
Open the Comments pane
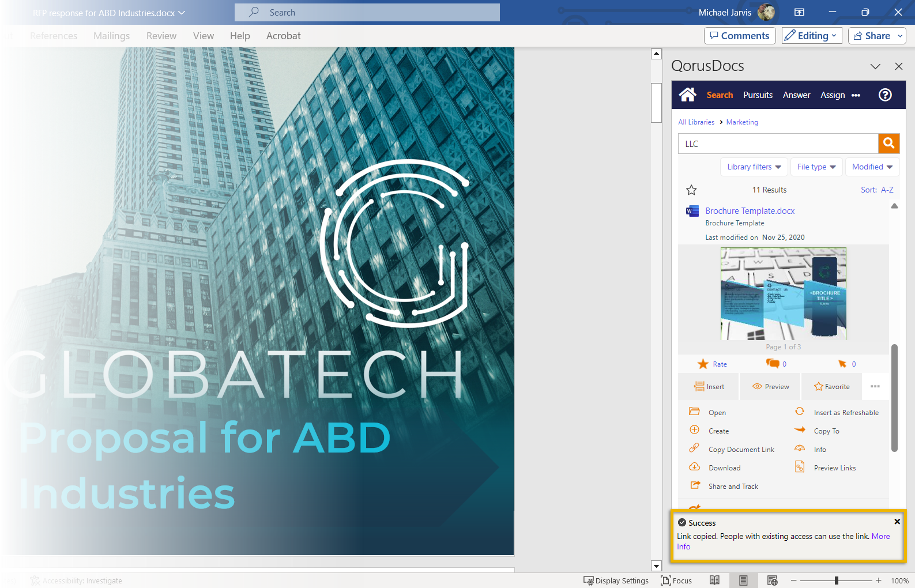[740, 36]
